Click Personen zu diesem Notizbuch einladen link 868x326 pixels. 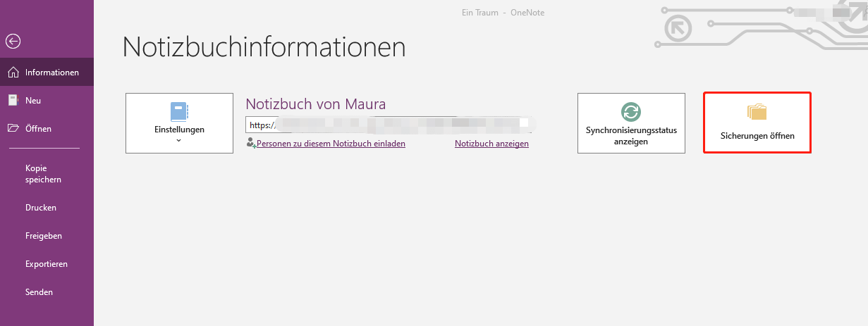point(331,144)
